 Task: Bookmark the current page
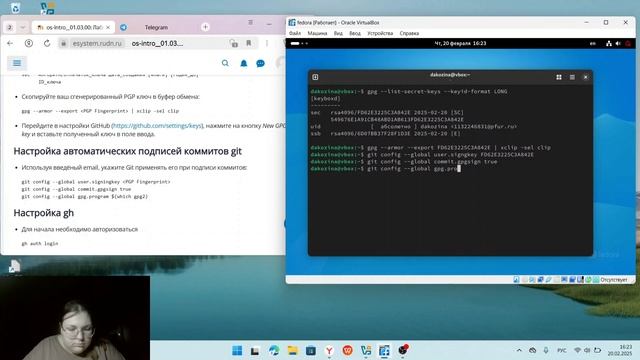tap(249, 43)
